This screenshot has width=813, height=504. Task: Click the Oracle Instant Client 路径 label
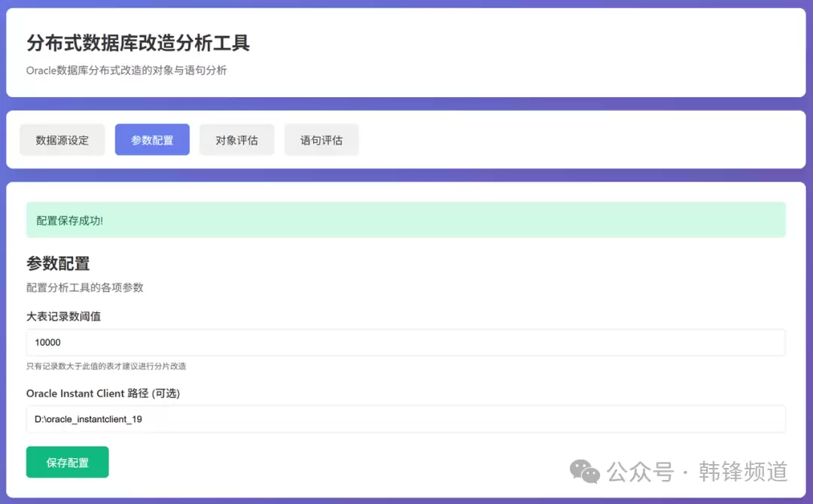coord(103,393)
